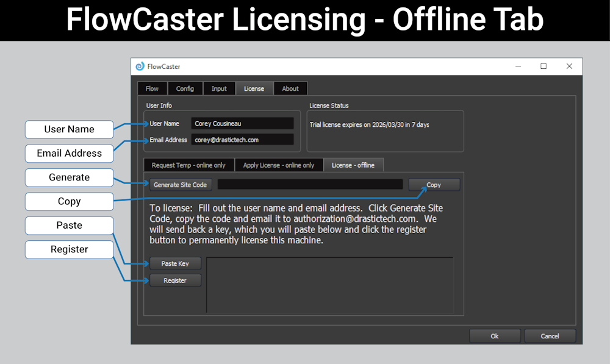The height and width of the screenshot is (364, 610).
Task: Go to the About tab
Action: (290, 88)
